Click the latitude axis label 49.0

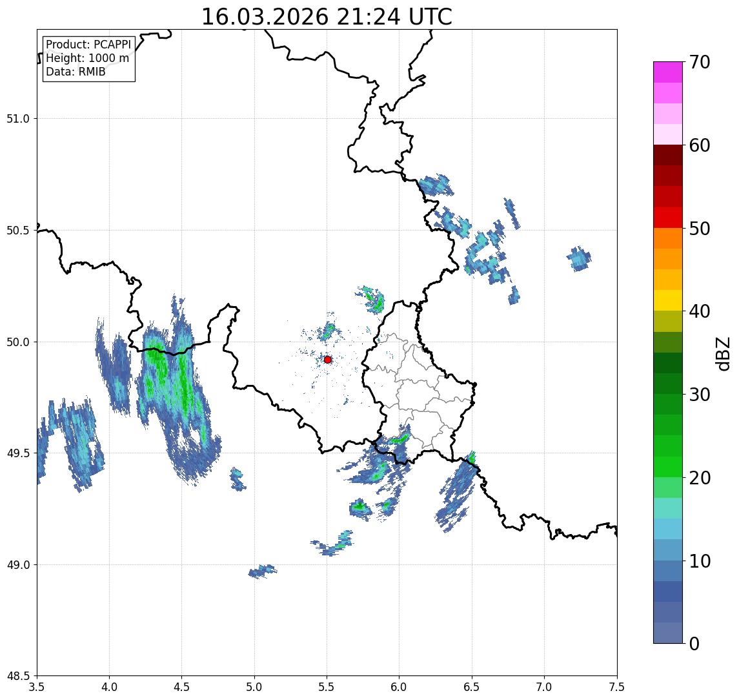[18, 564]
